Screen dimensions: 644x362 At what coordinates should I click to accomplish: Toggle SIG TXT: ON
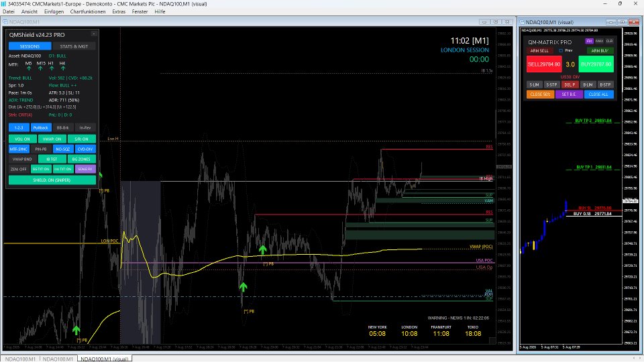click(41, 169)
